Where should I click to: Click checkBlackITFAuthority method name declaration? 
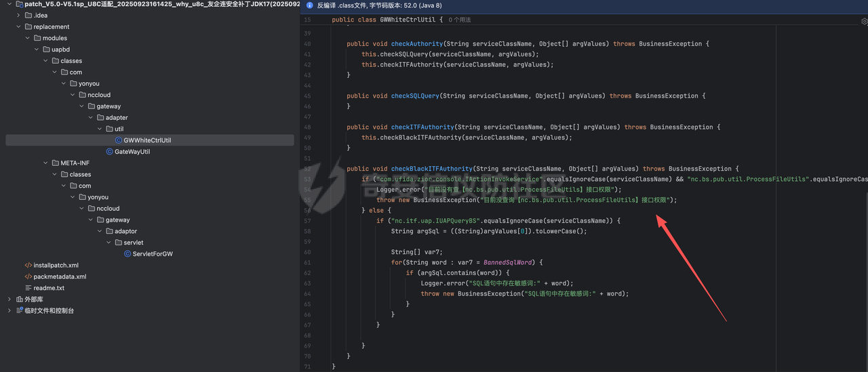click(x=431, y=169)
